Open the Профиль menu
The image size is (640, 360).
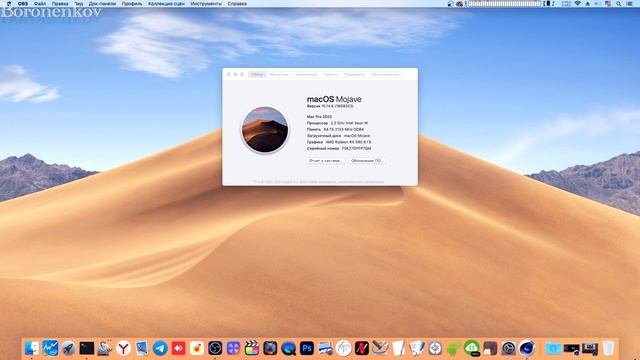click(x=132, y=4)
